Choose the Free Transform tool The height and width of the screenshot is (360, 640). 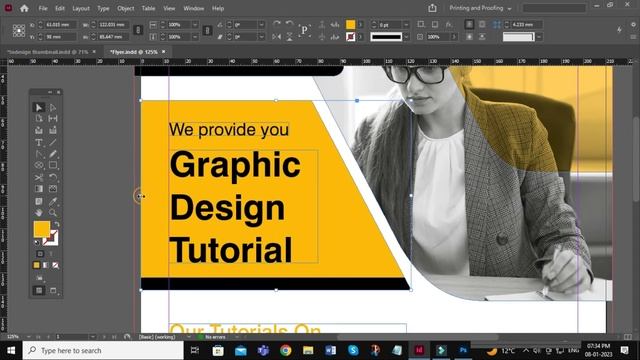click(x=53, y=178)
